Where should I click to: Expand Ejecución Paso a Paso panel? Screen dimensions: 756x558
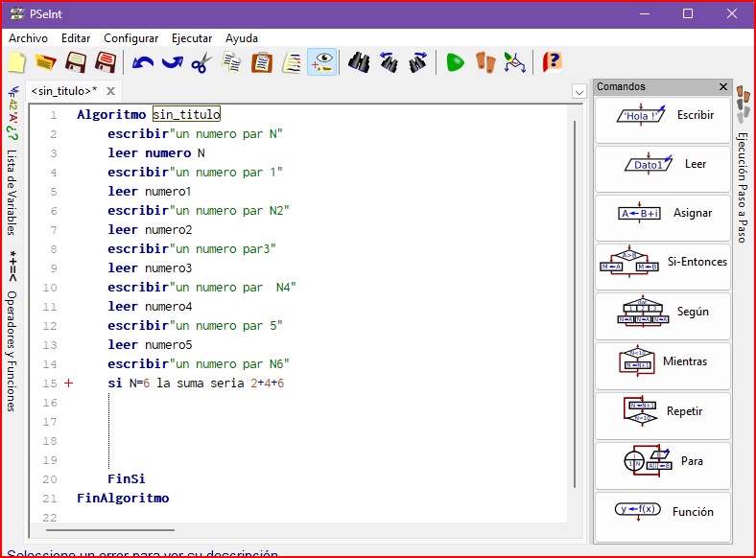[743, 173]
